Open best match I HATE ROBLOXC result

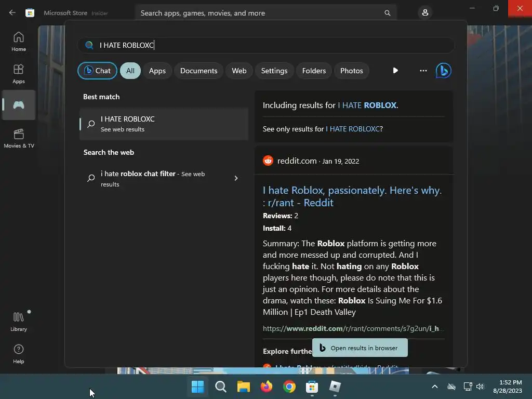[164, 124]
